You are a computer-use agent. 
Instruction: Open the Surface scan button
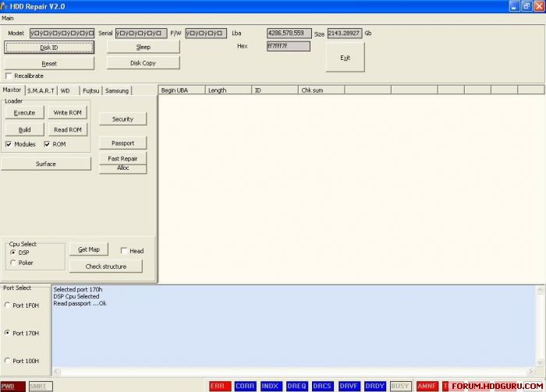pos(45,164)
